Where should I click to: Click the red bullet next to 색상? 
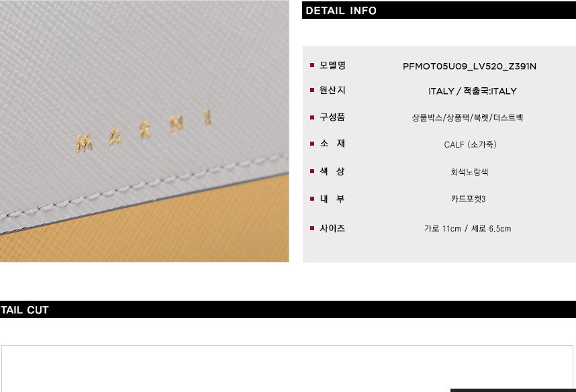pos(312,171)
